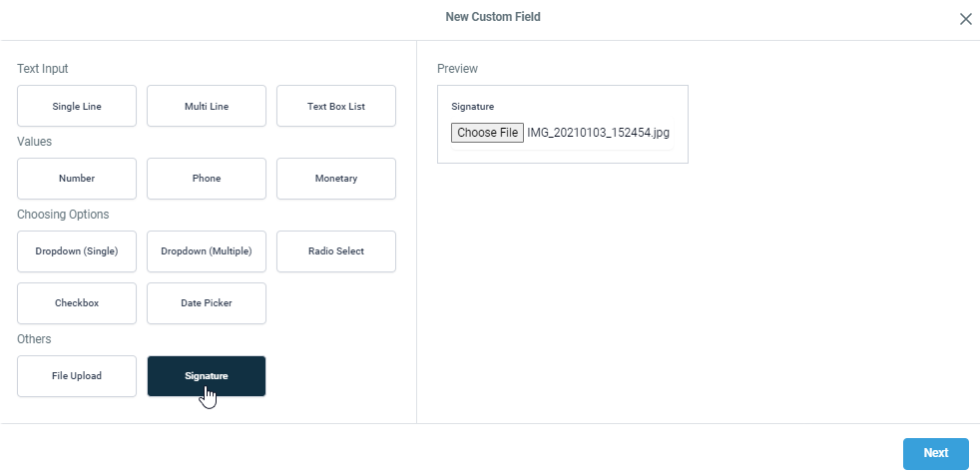
Task: Close the New Custom Field dialog
Action: coord(965,19)
